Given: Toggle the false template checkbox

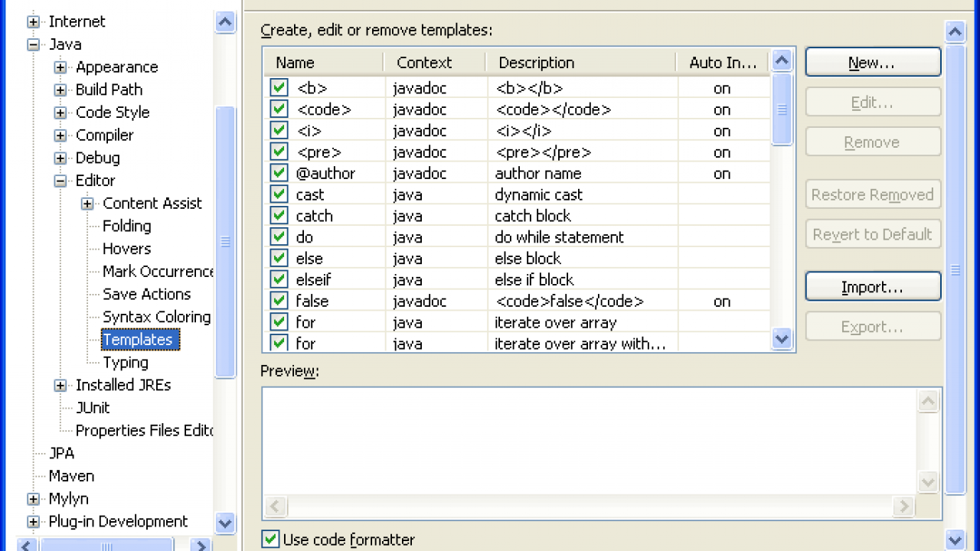Looking at the screenshot, I should coord(279,301).
